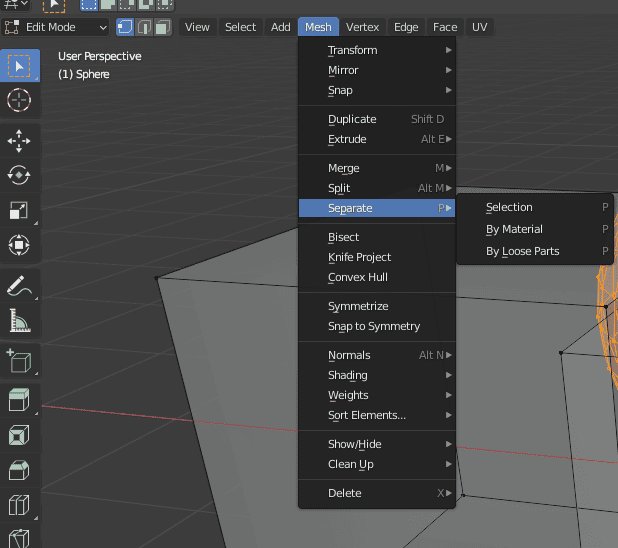Screen dimensions: 618x548
Task: Enable Edge select mode
Action: pos(144,27)
